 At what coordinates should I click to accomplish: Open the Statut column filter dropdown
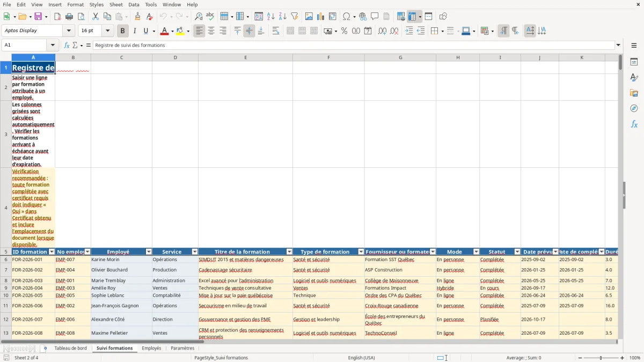tap(517, 252)
